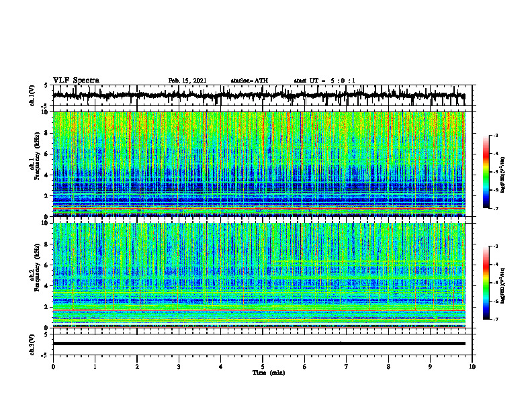Select the date text "Feb. 15, 2021"
The image size is (532, 411).
[187, 81]
